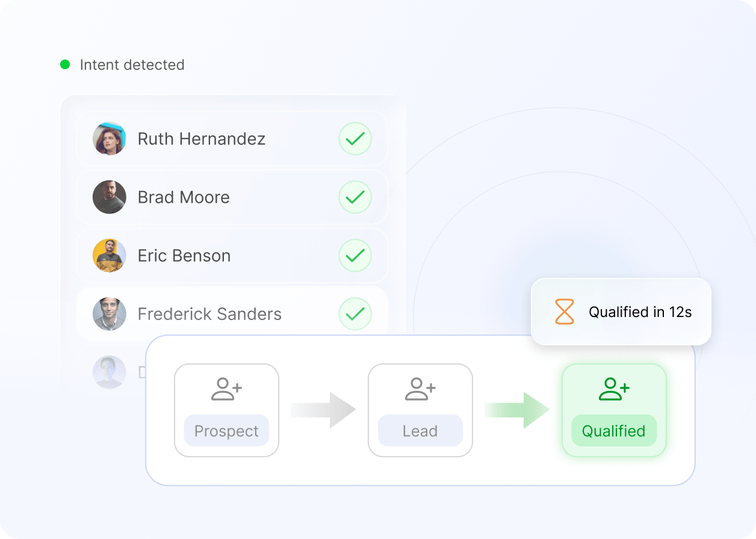Screen dimensions: 756x539
Task: Open Brad Moore's avatar photo
Action: pos(109,197)
